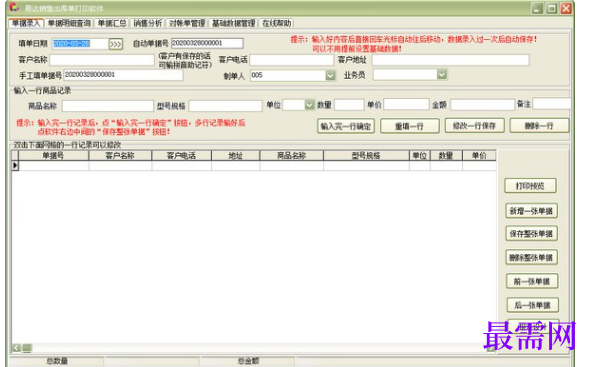Open the 单据录入 tab

pos(26,23)
